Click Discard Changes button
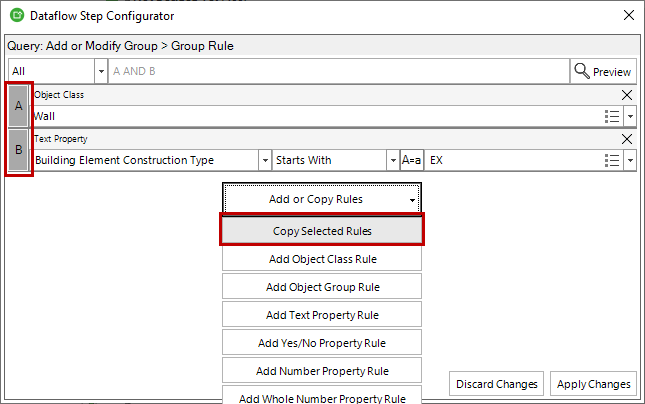Viewport: 645px width, 404px height. pyautogui.click(x=497, y=384)
